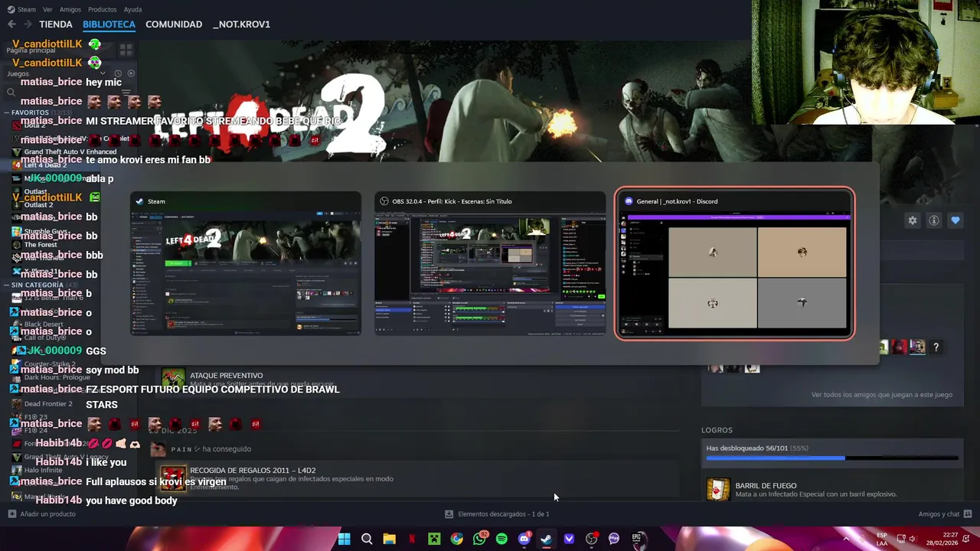
Task: Click the forward navigation arrow
Action: pyautogui.click(x=27, y=24)
